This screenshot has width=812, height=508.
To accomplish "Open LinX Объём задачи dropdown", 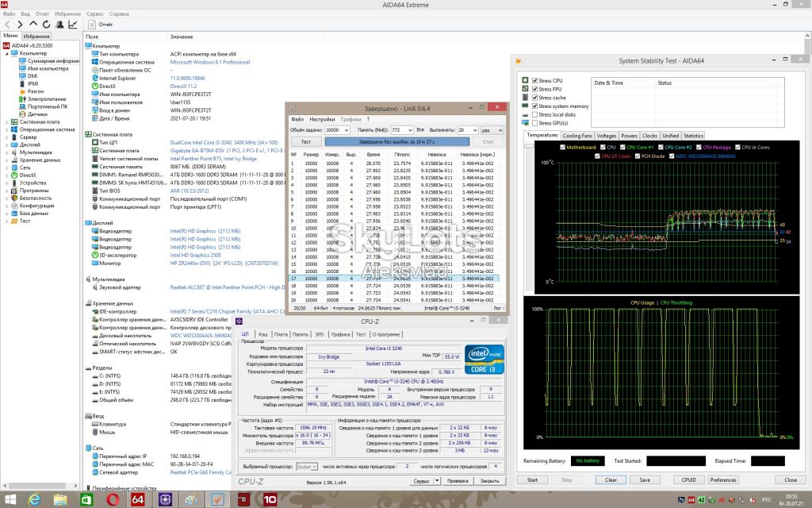I will click(346, 130).
